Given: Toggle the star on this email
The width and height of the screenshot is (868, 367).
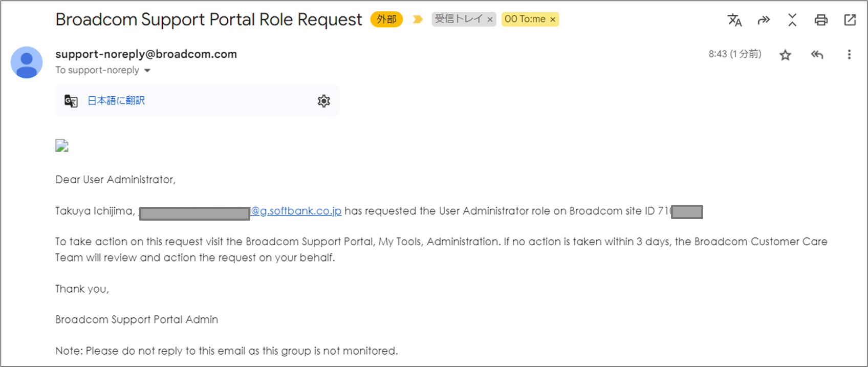Looking at the screenshot, I should 785,55.
